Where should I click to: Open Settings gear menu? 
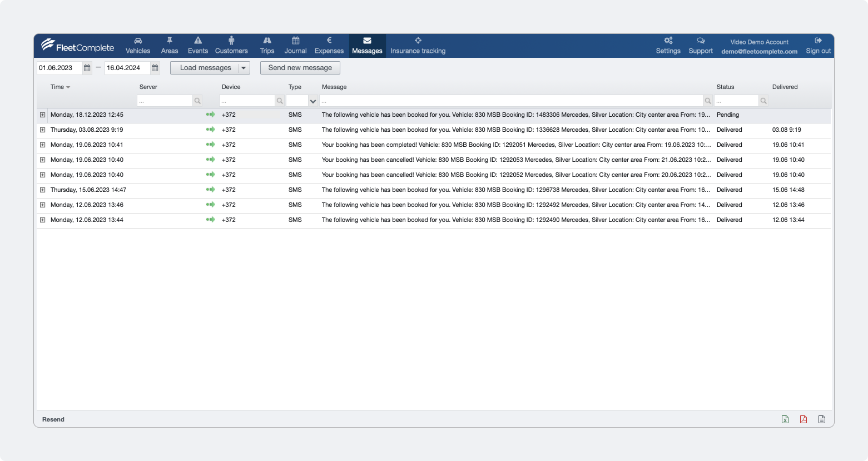[668, 46]
